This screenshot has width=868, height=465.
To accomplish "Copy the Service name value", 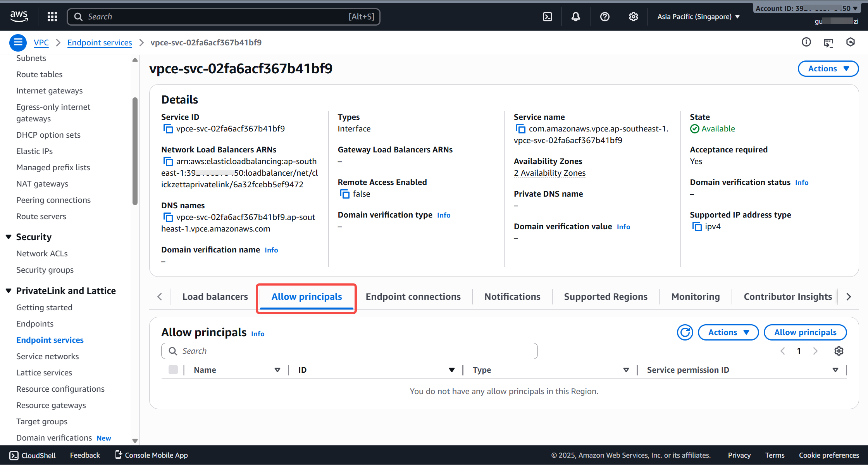I will coord(520,129).
